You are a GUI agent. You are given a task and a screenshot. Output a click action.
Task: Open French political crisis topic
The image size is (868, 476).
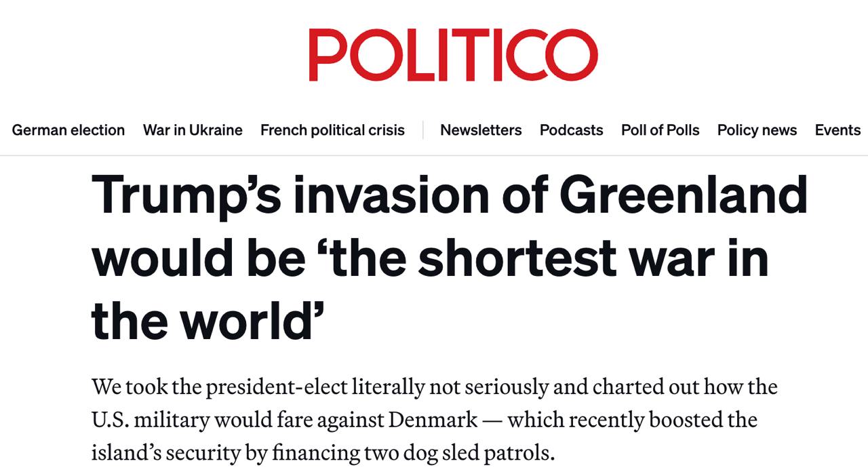(332, 130)
